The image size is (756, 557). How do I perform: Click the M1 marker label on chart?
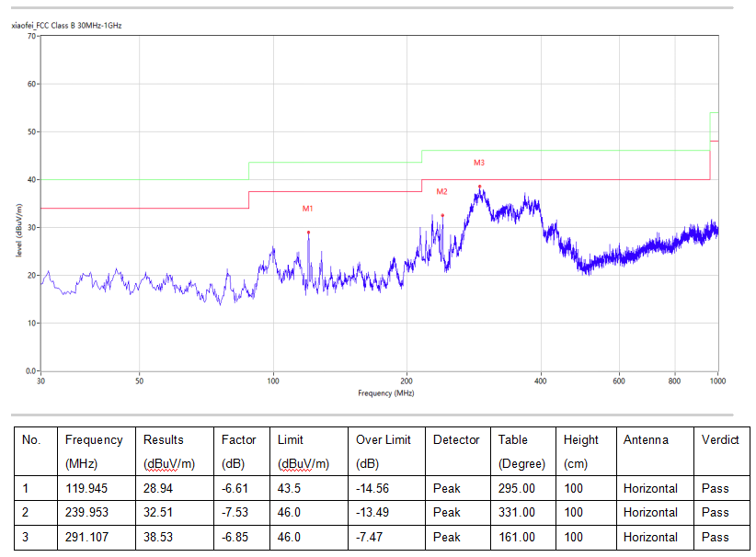(x=308, y=209)
